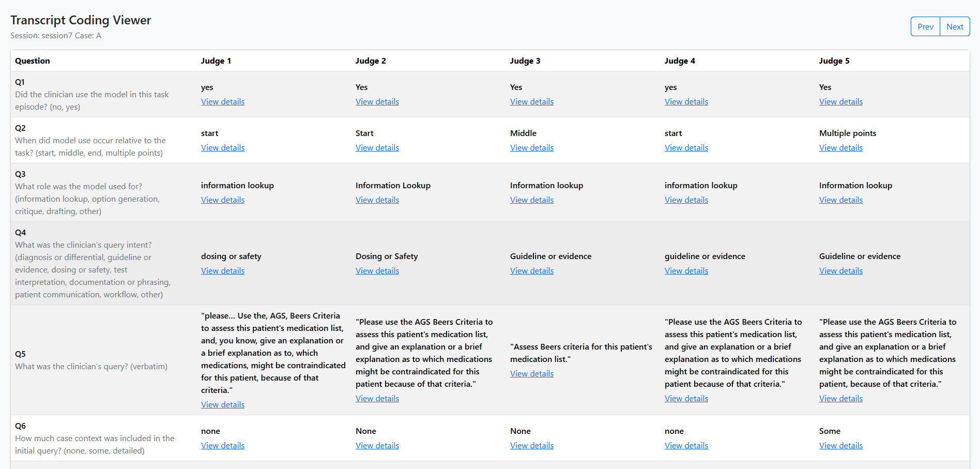View details of Judge 1's Q6 'none' answer
Screen dimensions: 980x469
click(x=222, y=445)
